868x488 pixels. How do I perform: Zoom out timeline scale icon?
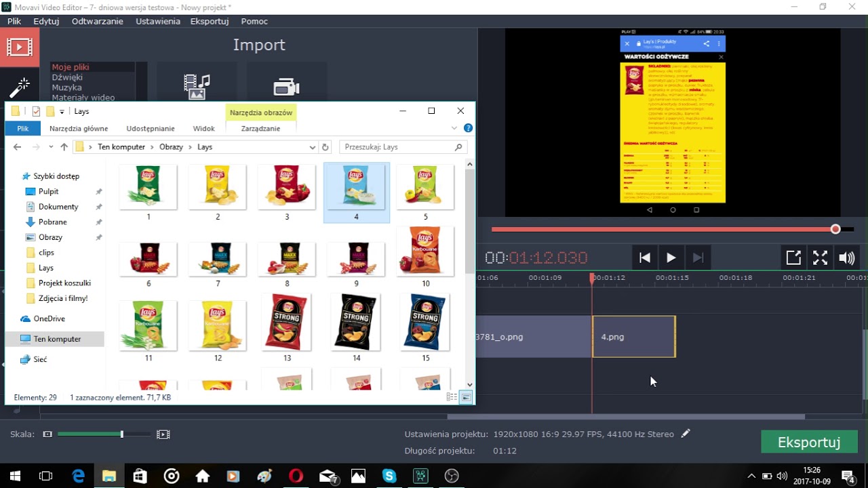point(47,434)
